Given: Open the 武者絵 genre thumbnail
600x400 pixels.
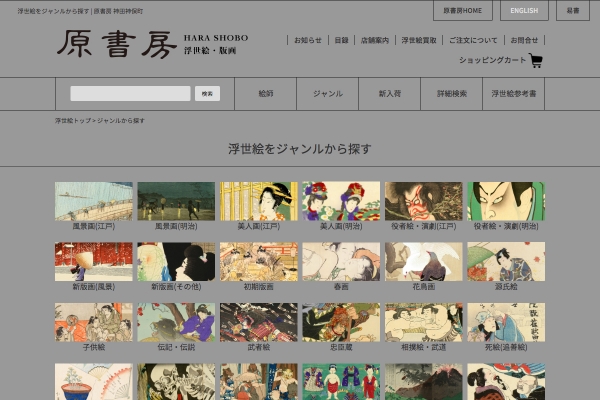Looking at the screenshot, I should click(x=259, y=322).
